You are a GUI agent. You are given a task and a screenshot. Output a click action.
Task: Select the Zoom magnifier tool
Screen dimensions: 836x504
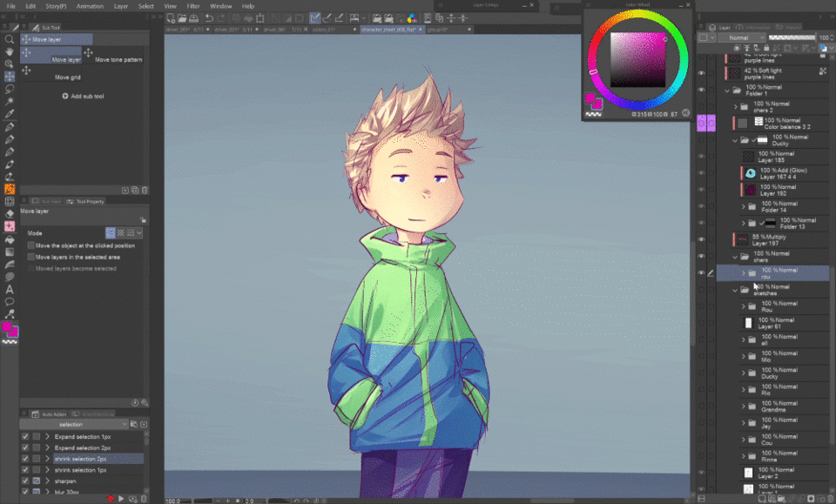click(x=9, y=39)
